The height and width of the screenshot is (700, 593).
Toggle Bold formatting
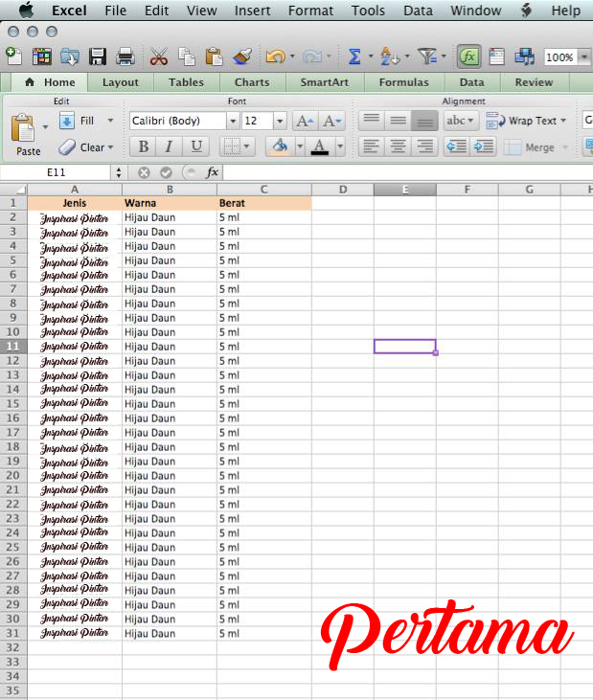[x=144, y=147]
